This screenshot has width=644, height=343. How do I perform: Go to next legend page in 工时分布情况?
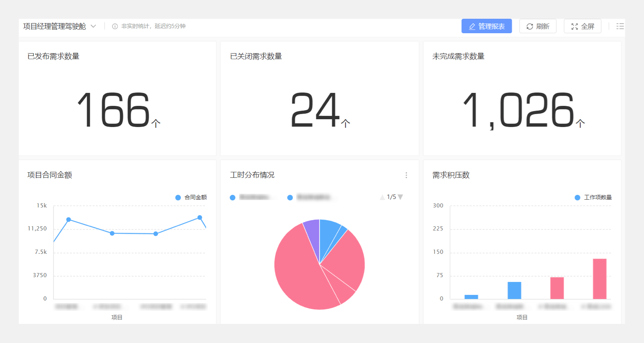point(401,197)
